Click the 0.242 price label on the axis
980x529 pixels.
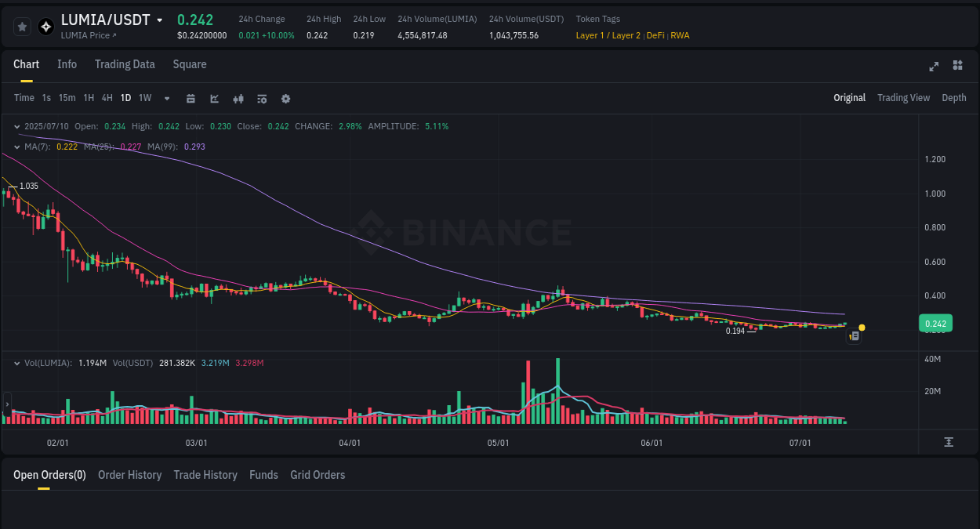936,323
